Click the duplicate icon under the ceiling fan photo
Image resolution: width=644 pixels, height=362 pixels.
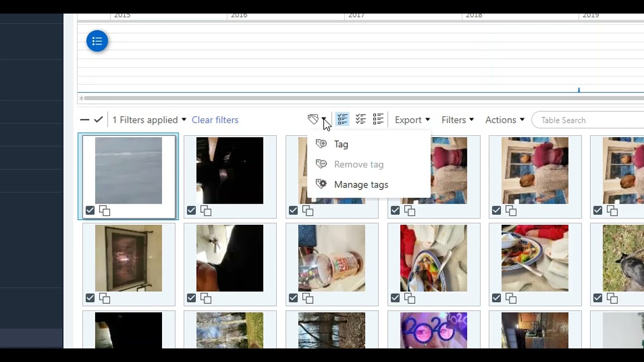pyautogui.click(x=206, y=298)
